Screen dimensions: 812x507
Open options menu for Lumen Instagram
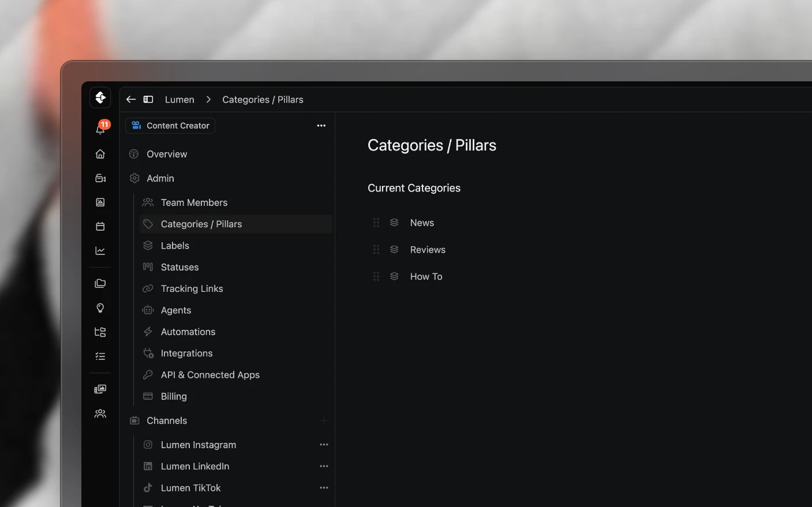[x=324, y=445]
